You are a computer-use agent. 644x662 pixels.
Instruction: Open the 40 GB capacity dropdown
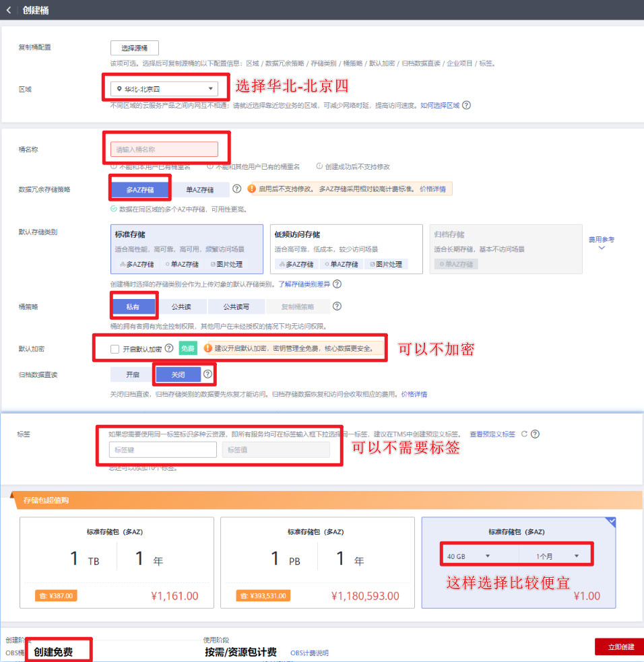469,556
